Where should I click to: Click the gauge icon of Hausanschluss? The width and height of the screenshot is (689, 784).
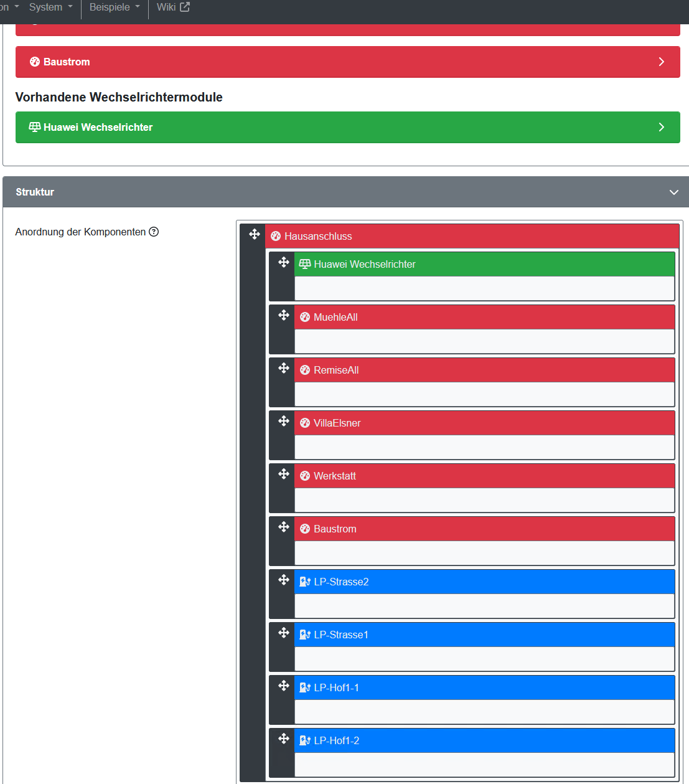click(x=276, y=236)
